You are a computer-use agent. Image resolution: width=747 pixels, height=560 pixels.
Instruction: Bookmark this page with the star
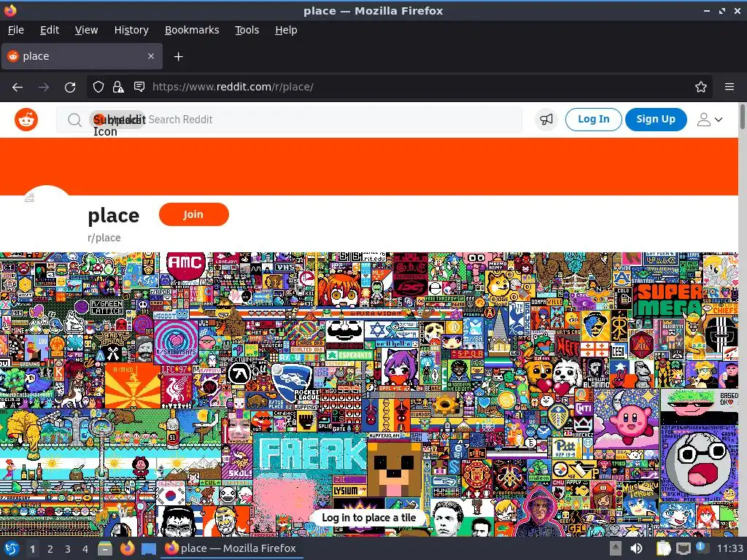point(701,87)
